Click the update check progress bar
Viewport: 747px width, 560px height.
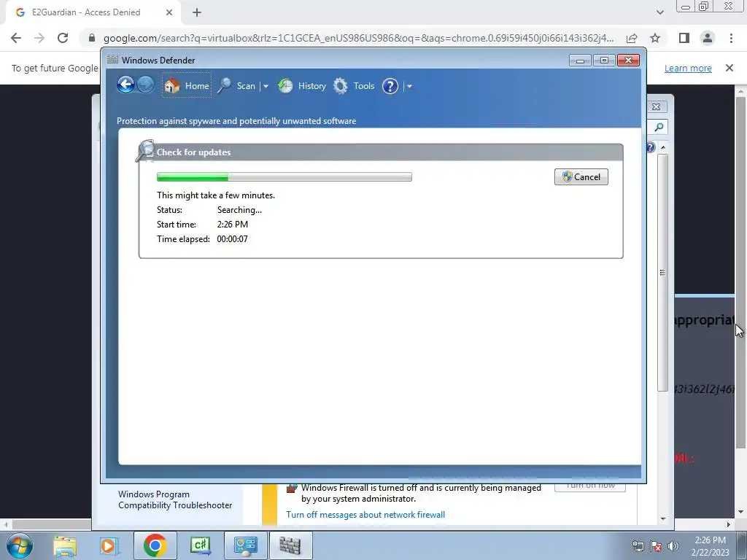(x=285, y=176)
